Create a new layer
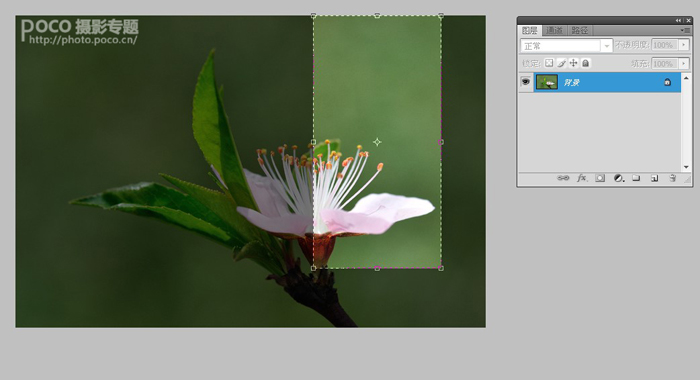This screenshot has width=700, height=380. pos(654,178)
